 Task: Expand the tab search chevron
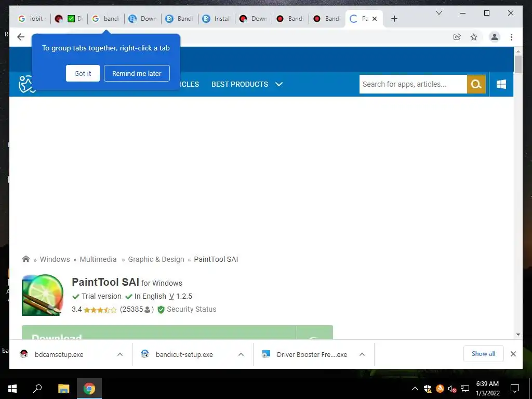(x=438, y=13)
